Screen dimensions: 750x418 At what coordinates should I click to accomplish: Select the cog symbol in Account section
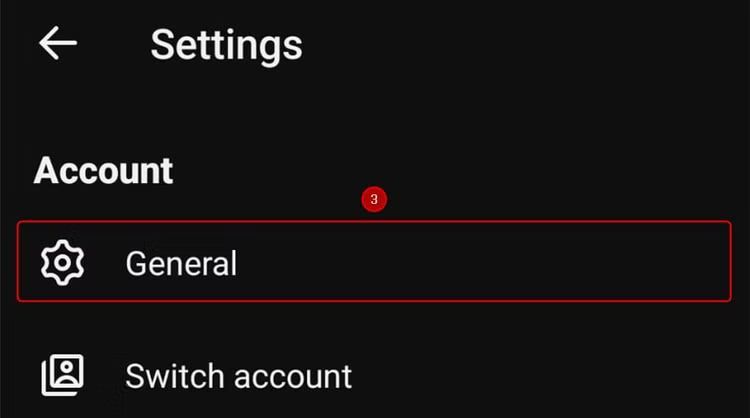click(x=62, y=262)
